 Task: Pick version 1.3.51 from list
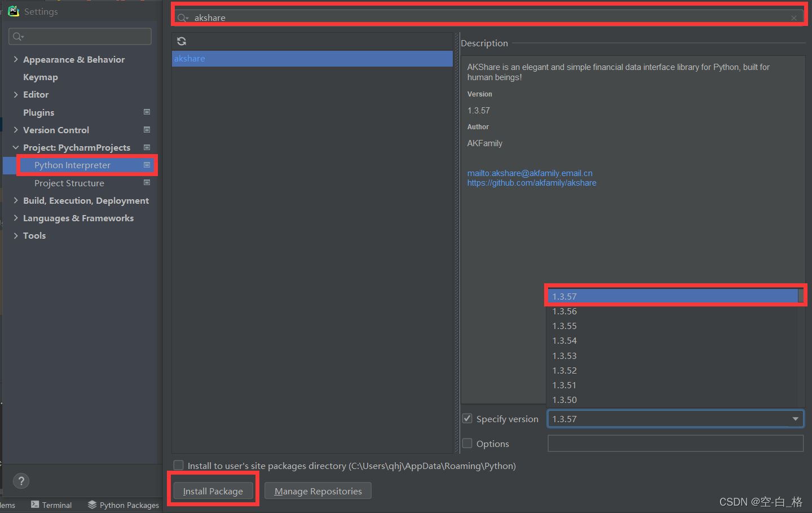[x=672, y=385]
